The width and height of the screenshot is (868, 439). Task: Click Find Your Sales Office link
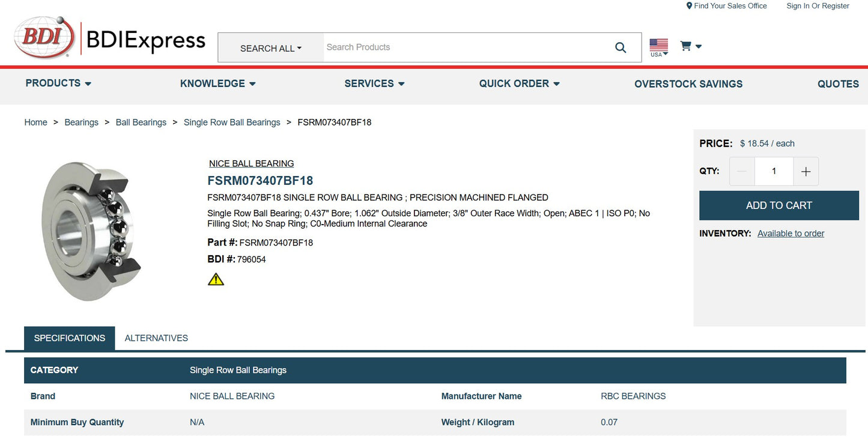pyautogui.click(x=727, y=6)
